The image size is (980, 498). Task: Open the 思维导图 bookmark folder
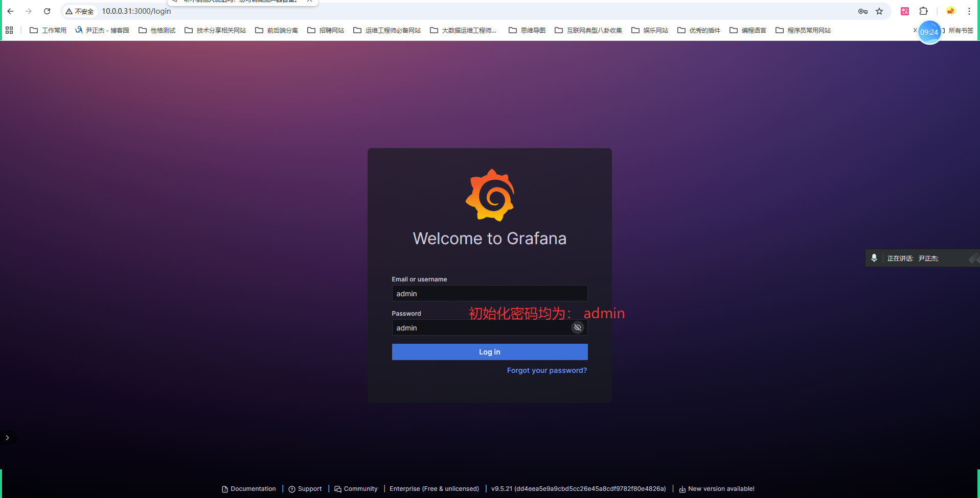pyautogui.click(x=527, y=30)
